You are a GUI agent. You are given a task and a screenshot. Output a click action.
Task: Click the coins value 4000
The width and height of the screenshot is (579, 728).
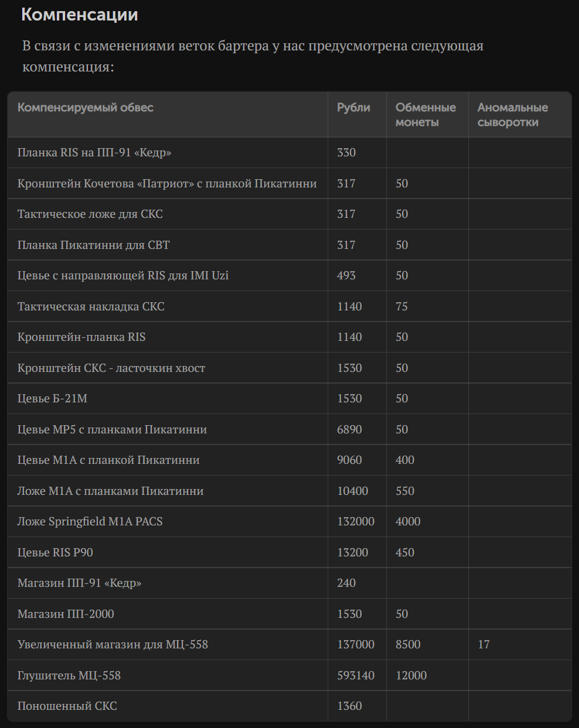pos(408,522)
